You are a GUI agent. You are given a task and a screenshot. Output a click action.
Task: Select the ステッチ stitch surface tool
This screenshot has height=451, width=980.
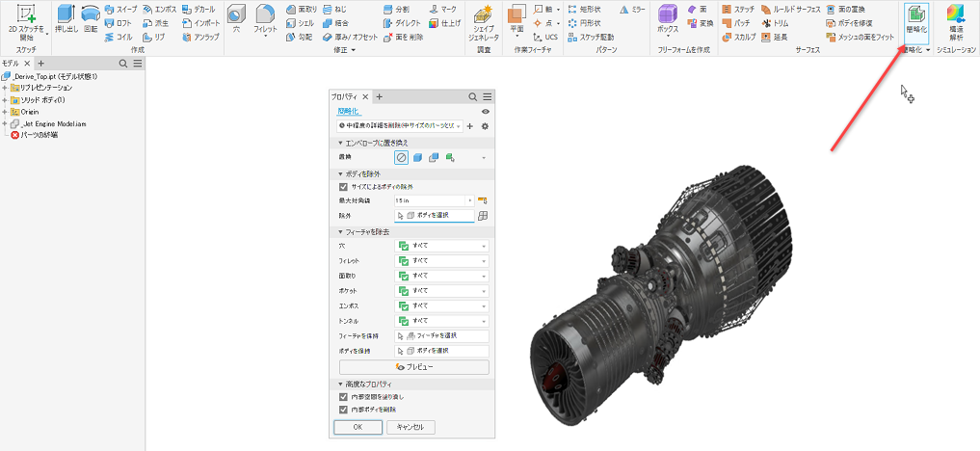pos(738,10)
